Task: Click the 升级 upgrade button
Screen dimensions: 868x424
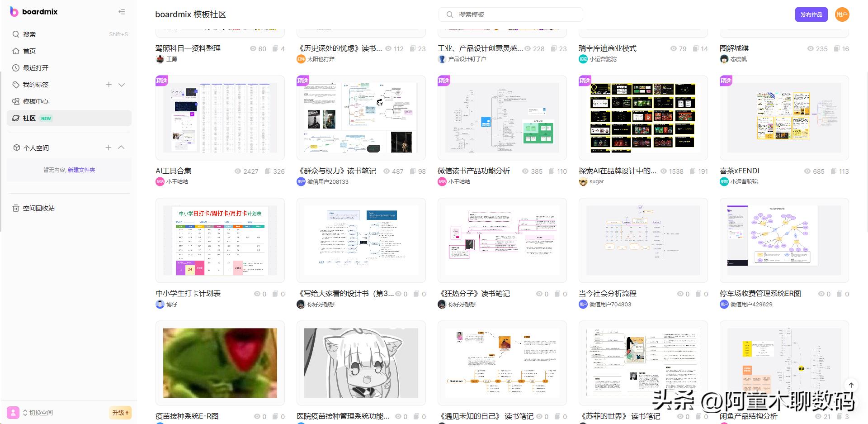Action: [119, 413]
